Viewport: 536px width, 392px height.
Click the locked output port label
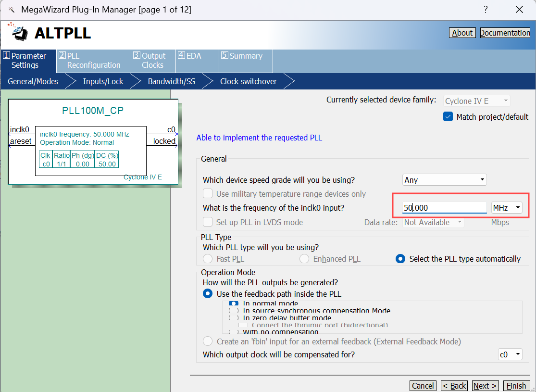pyautogui.click(x=164, y=141)
